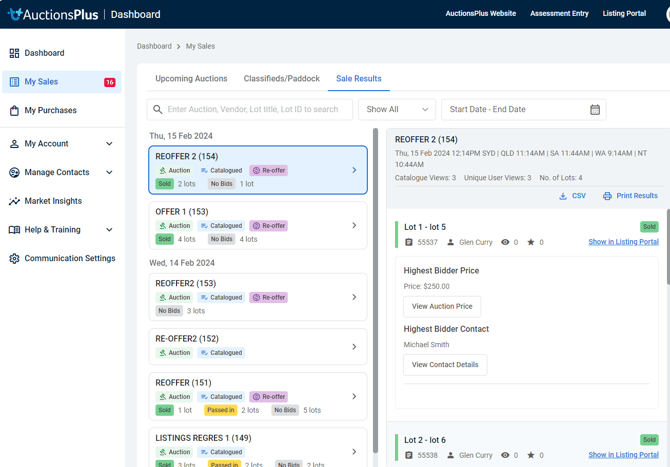Download results as CSV
This screenshot has width=670, height=467.
(572, 196)
